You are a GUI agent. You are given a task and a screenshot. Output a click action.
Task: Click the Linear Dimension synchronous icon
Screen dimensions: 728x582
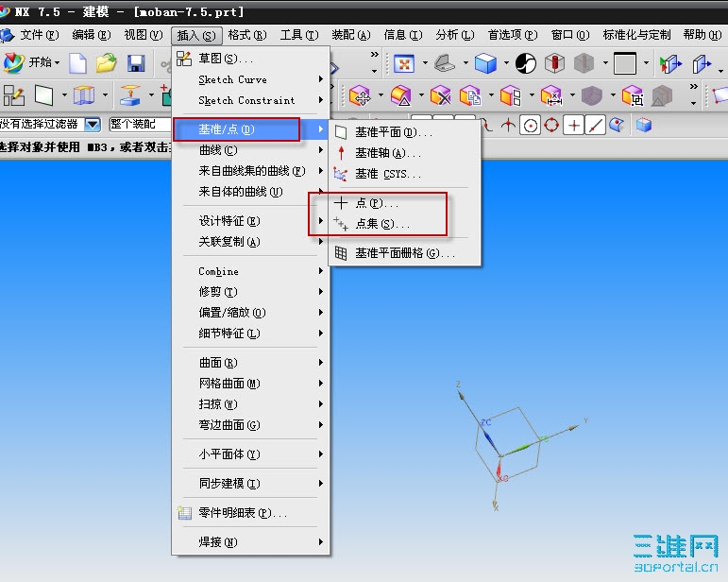tap(551, 95)
